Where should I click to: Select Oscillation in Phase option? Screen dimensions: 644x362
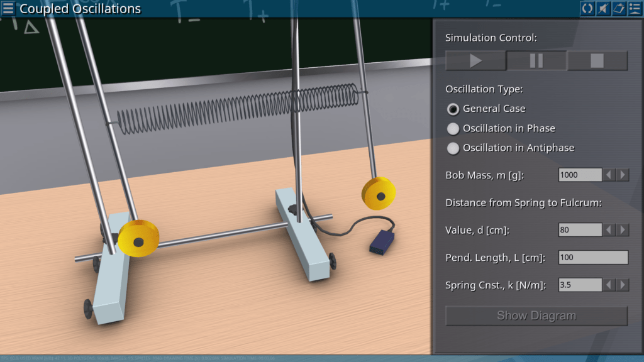click(x=453, y=129)
